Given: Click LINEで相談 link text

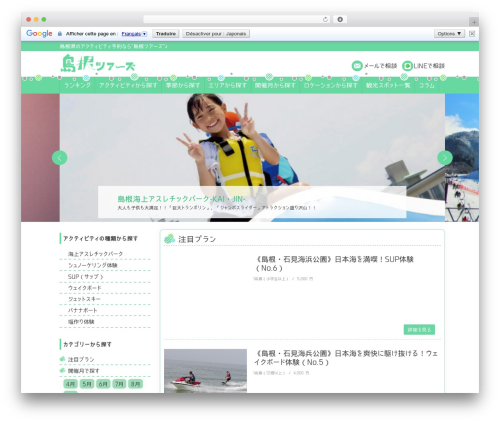Looking at the screenshot, I should pyautogui.click(x=429, y=66).
